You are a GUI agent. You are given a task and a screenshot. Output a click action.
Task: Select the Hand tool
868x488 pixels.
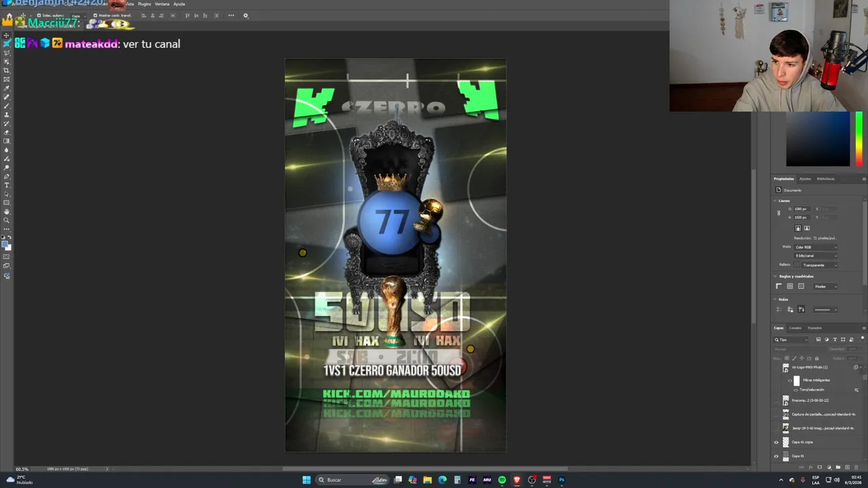pyautogui.click(x=7, y=211)
